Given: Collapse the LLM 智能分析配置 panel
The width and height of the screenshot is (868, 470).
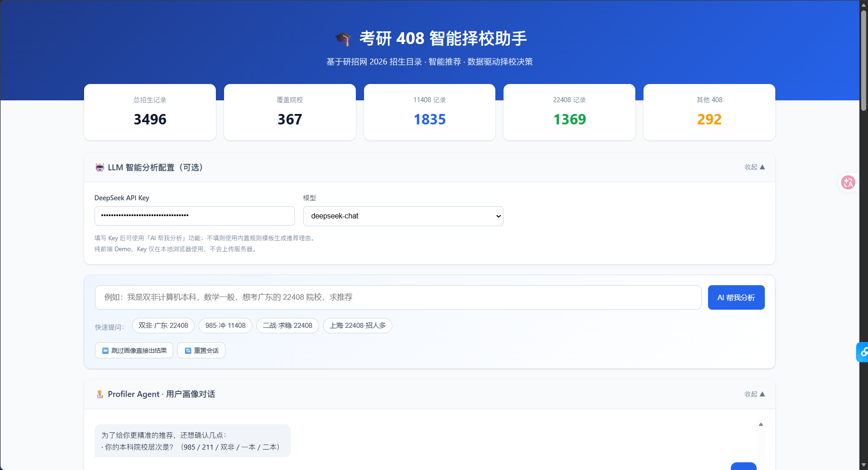Looking at the screenshot, I should tap(754, 167).
